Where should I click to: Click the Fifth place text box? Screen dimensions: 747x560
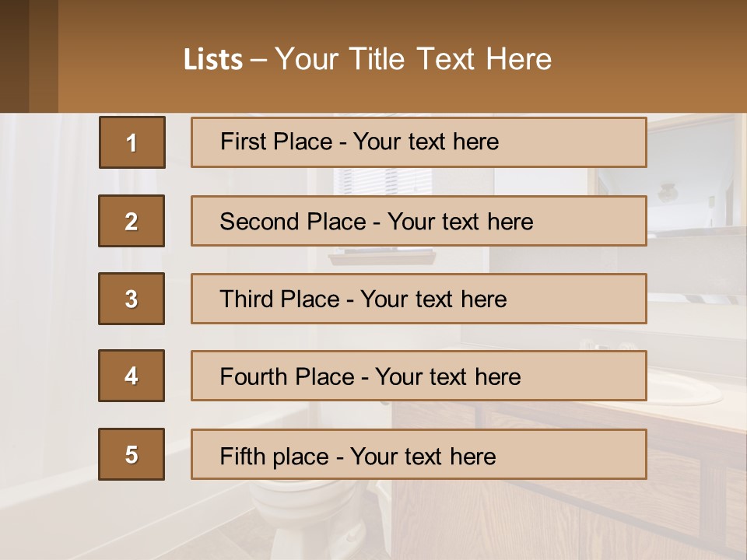tap(419, 455)
